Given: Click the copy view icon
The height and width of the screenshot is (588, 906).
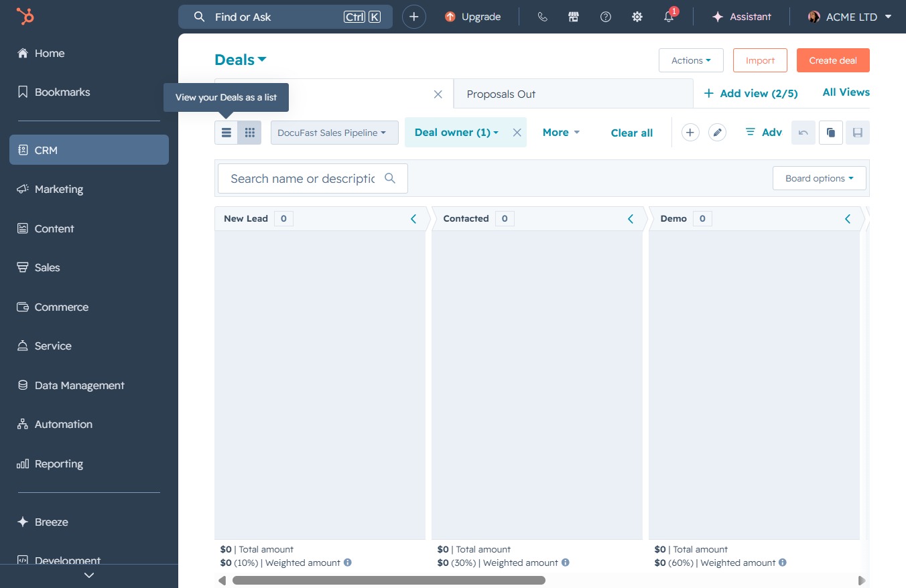Looking at the screenshot, I should 831,133.
